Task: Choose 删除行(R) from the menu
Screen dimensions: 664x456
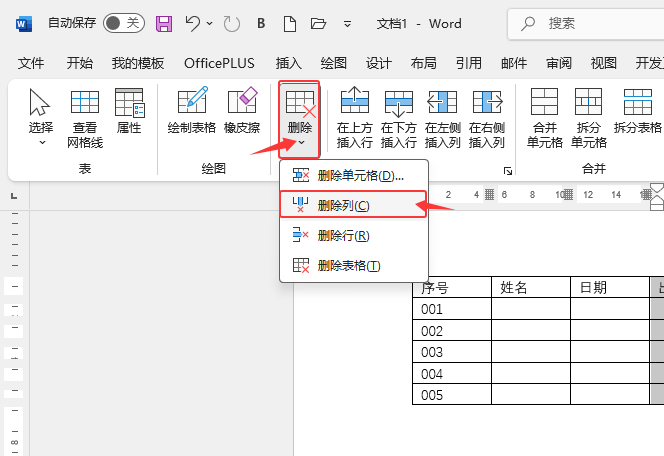Action: click(354, 235)
